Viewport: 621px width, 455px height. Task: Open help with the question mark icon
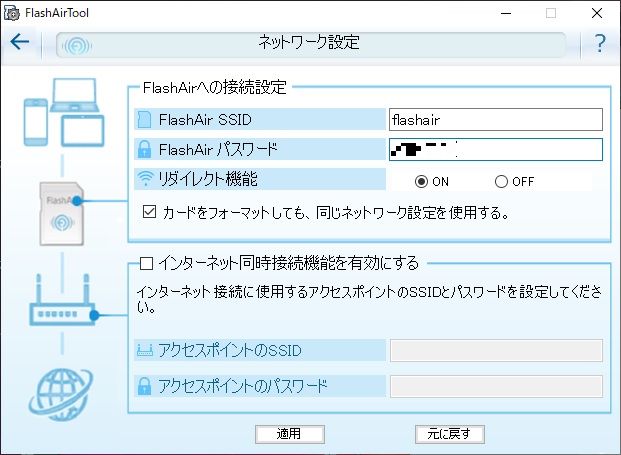(x=600, y=43)
